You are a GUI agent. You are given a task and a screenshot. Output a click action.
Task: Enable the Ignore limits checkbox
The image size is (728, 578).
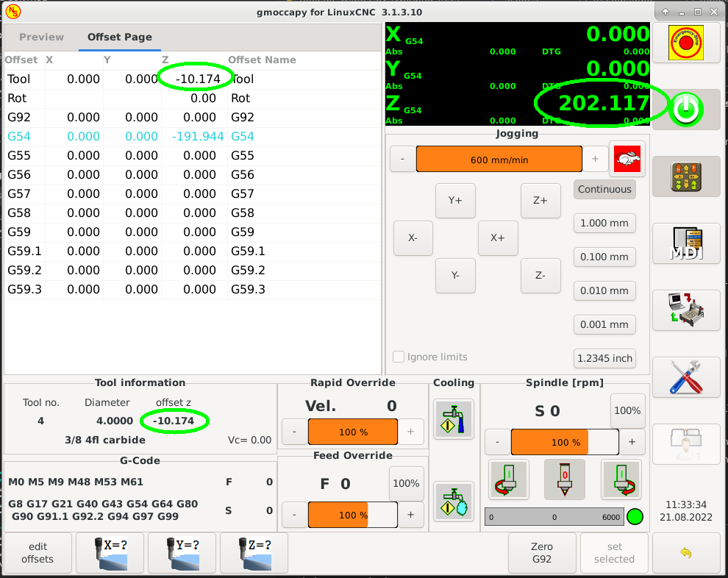click(399, 357)
